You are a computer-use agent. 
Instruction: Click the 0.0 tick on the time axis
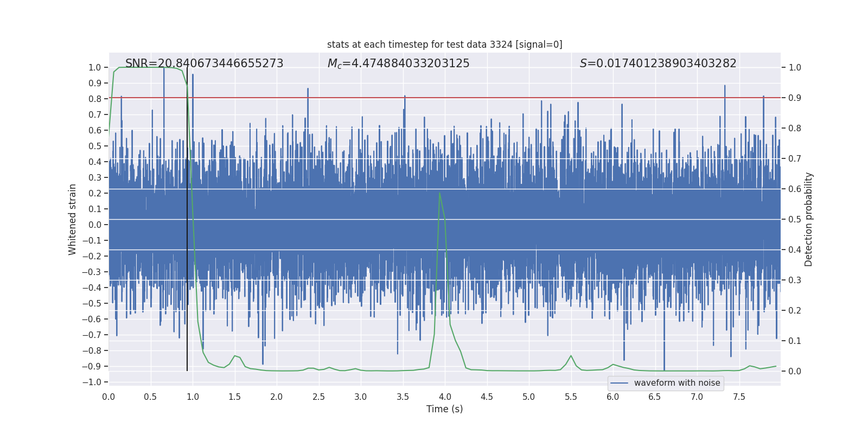pos(109,397)
